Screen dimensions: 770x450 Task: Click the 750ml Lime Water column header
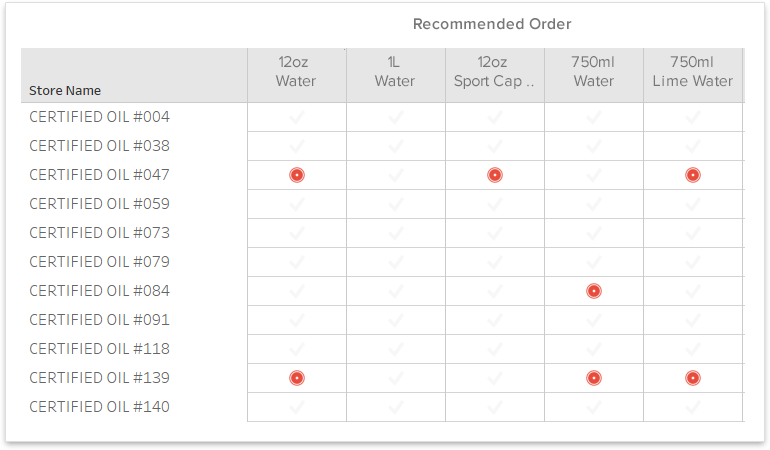coord(692,71)
